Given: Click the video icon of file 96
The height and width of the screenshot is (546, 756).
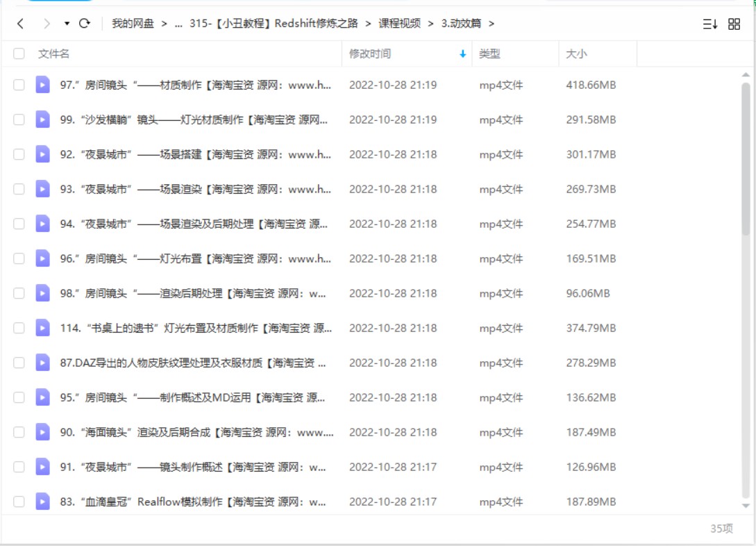Looking at the screenshot, I should (42, 258).
